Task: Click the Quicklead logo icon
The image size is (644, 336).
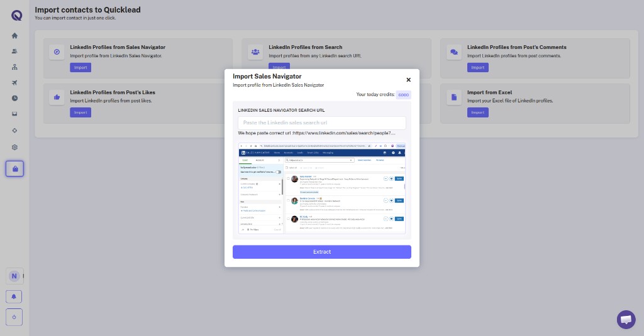Action: tap(16, 15)
